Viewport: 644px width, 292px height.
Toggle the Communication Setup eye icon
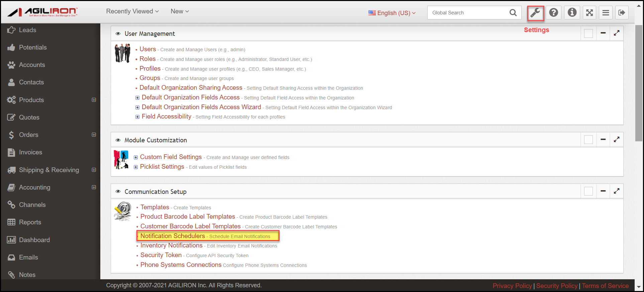(118, 192)
